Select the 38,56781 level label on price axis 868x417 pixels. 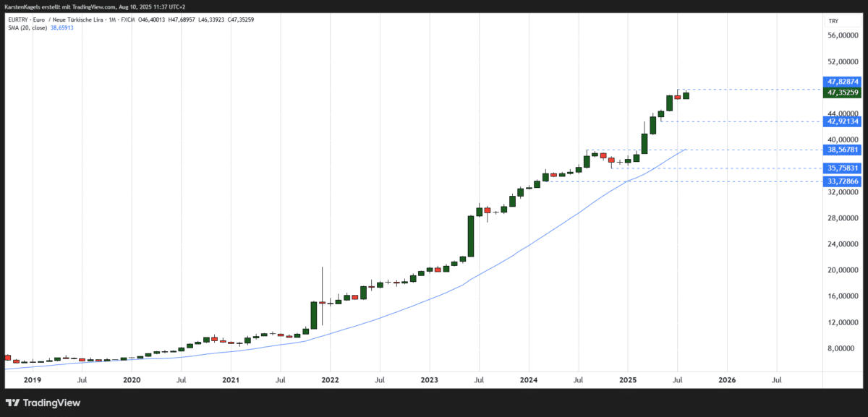pyautogui.click(x=843, y=150)
